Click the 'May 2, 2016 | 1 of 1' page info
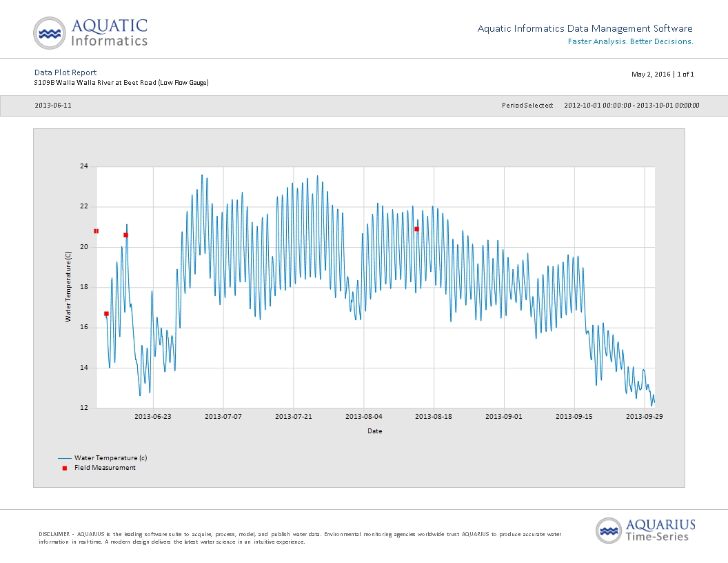The image size is (728, 563). point(663,75)
